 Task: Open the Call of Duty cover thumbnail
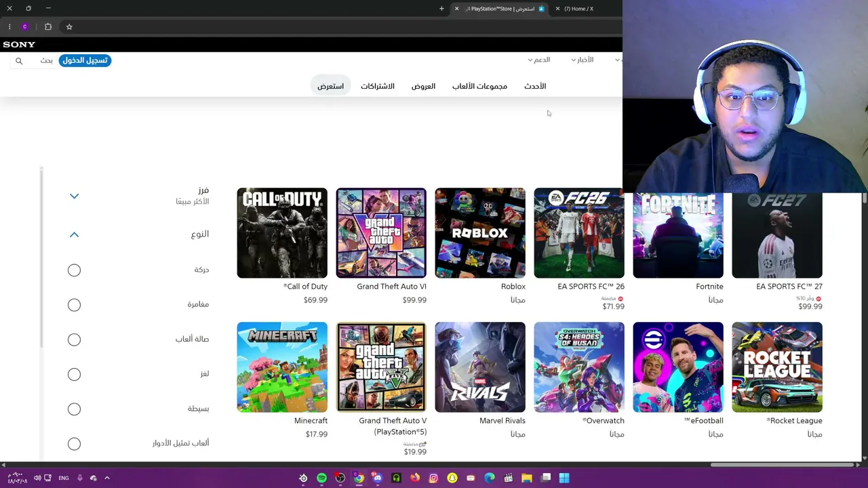282,233
